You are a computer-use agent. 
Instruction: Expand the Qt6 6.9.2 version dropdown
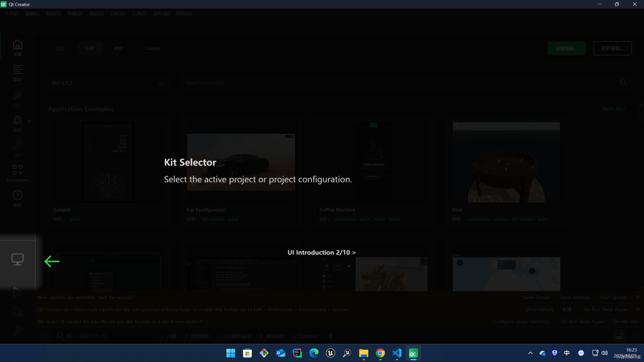click(108, 83)
